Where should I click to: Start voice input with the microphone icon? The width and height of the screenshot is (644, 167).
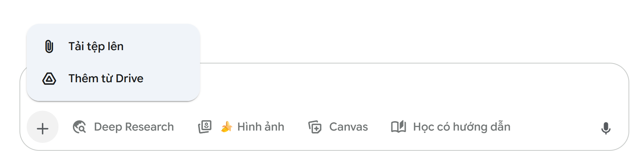click(x=606, y=128)
